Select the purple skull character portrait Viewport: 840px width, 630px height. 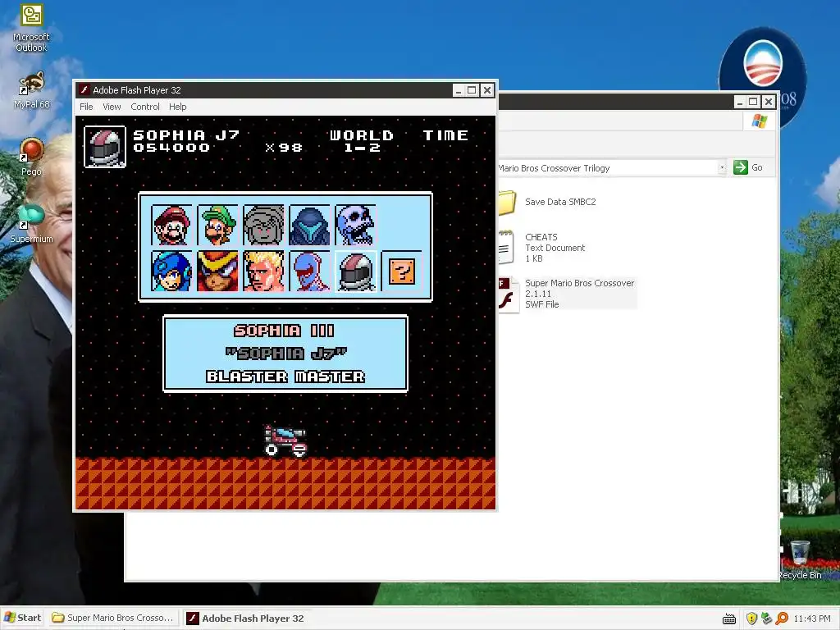coord(355,225)
